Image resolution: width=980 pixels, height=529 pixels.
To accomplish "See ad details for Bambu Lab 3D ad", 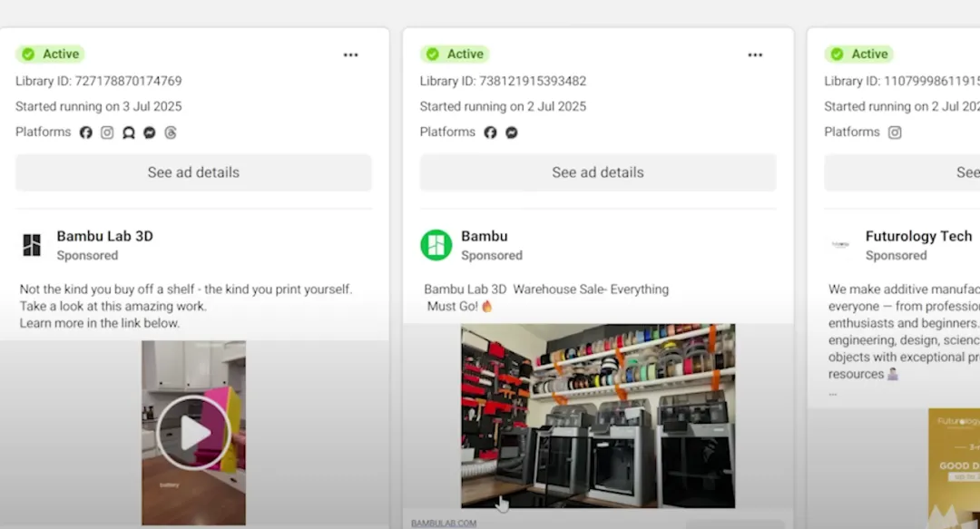I will coord(194,172).
